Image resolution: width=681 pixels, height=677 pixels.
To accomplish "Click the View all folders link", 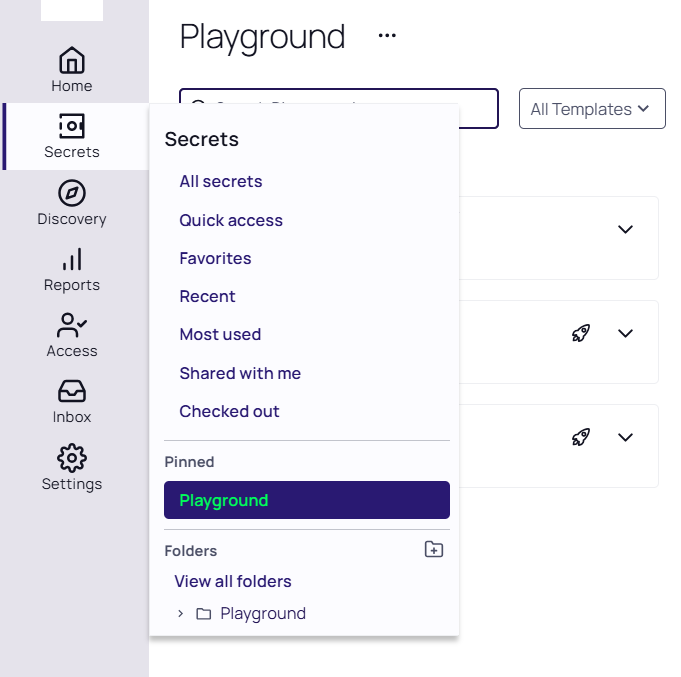I will click(233, 581).
